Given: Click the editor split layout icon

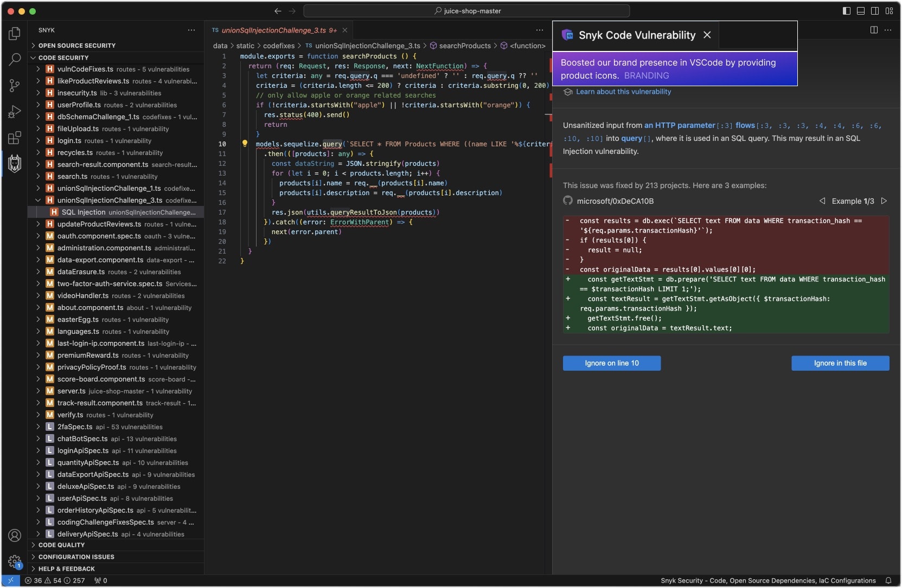Looking at the screenshot, I should click(874, 30).
